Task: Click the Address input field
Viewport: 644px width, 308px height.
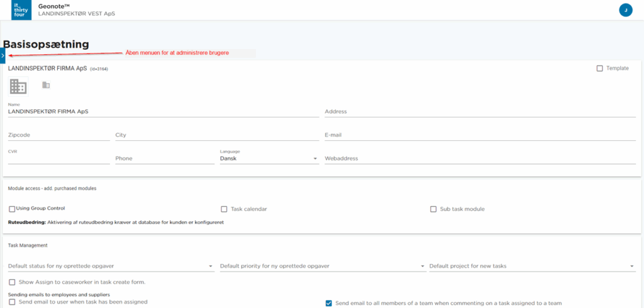Action: pos(480,112)
